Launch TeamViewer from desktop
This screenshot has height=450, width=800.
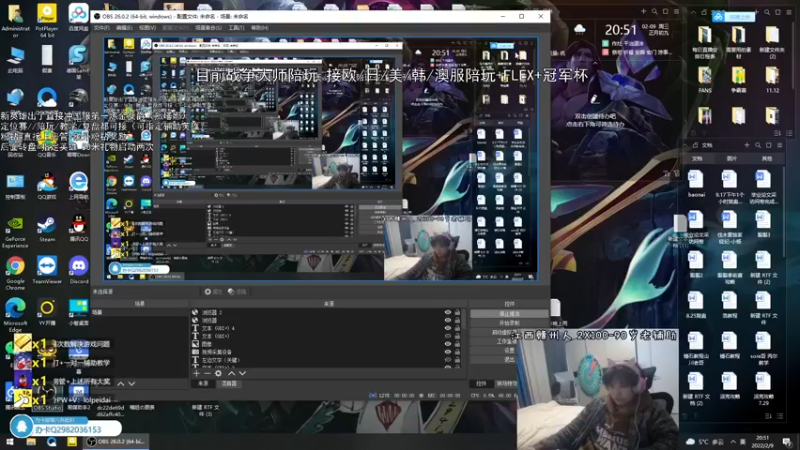pos(47,270)
